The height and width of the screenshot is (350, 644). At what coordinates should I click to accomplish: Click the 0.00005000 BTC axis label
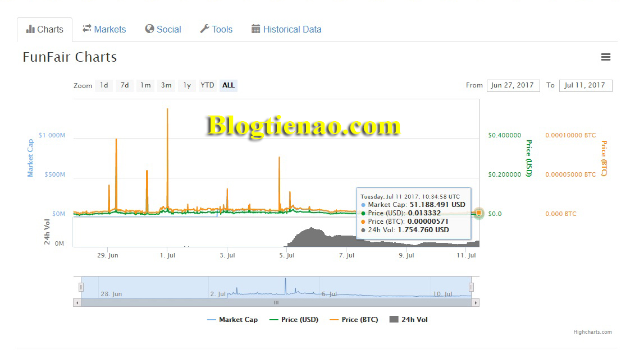click(570, 174)
